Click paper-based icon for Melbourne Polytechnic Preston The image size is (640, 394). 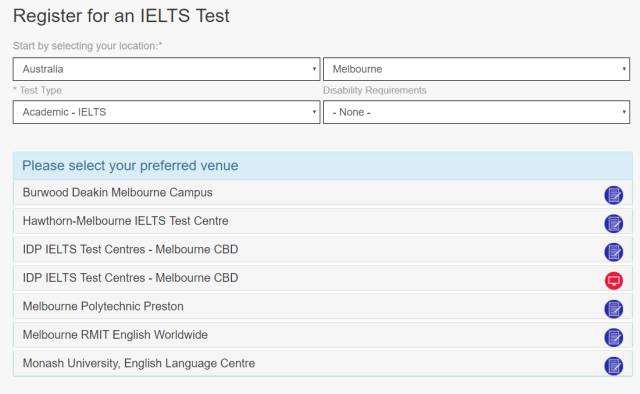tap(613, 309)
